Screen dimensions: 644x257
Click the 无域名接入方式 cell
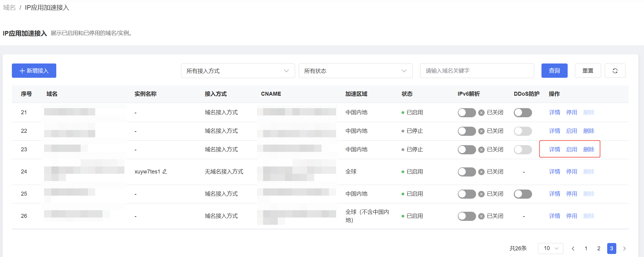point(224,172)
